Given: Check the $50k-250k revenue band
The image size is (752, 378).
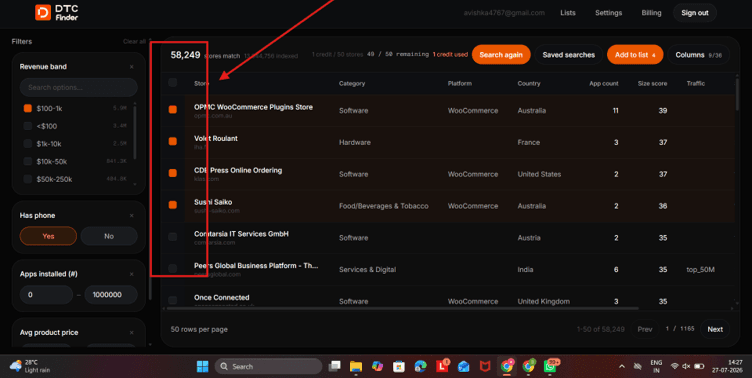Looking at the screenshot, I should coord(28,179).
